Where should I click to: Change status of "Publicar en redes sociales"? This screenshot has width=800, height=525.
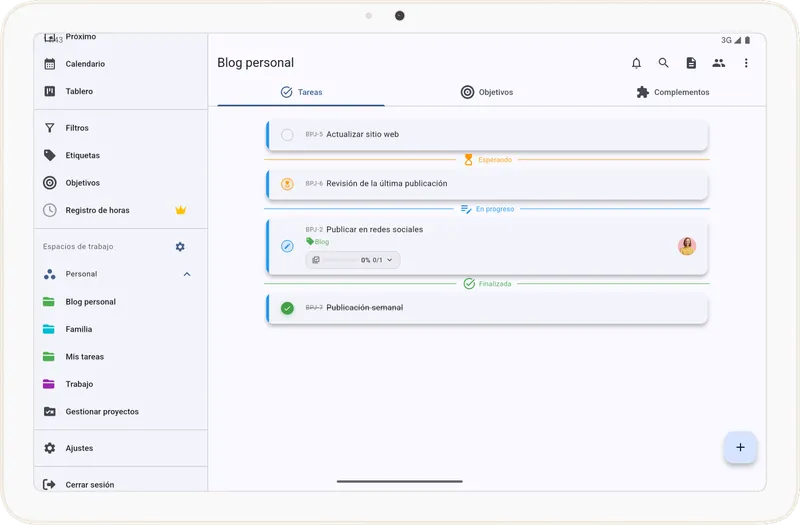tap(287, 246)
